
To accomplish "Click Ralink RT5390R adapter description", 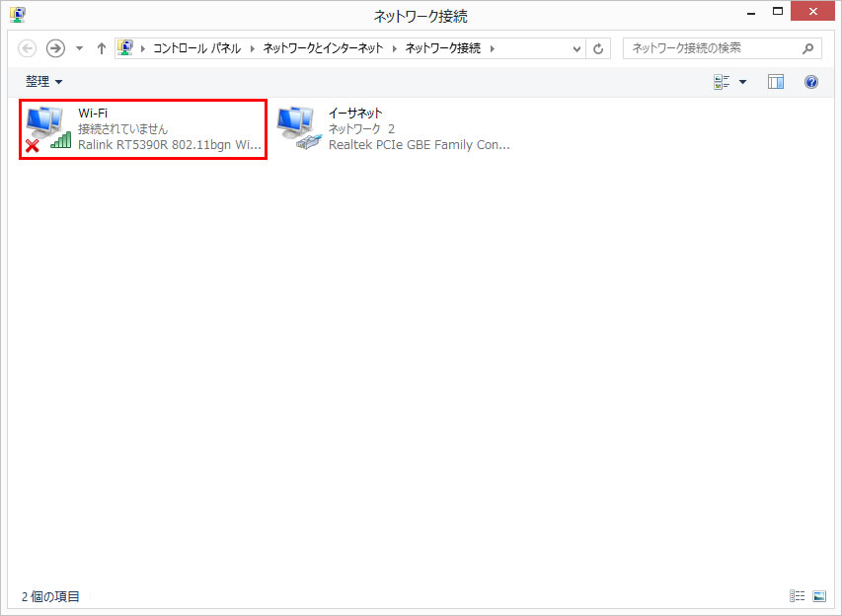I will tap(169, 145).
